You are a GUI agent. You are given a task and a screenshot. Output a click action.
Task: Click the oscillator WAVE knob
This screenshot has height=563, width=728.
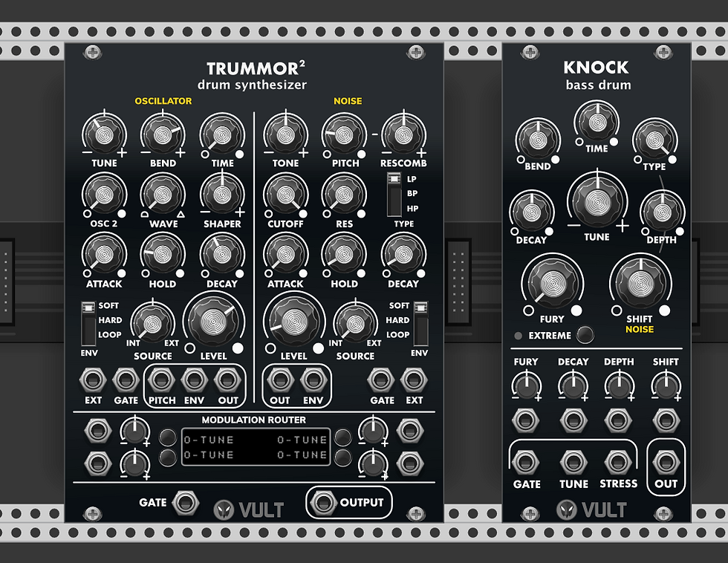coord(163,195)
